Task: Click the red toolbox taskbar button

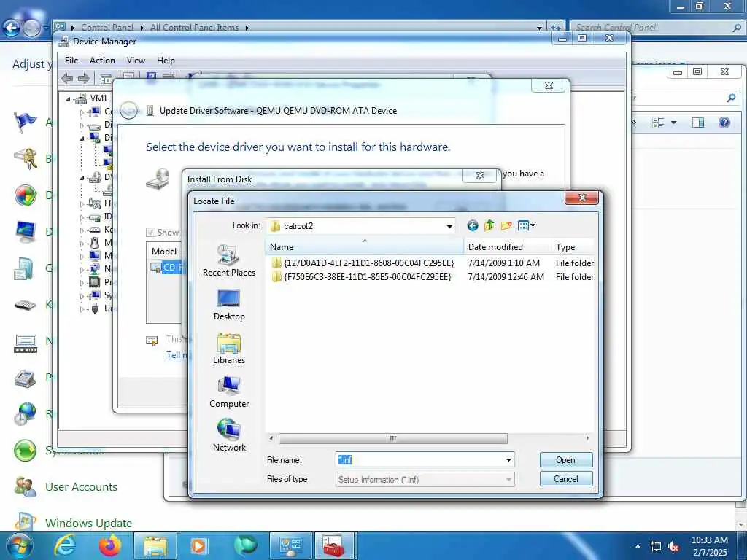Action: tap(336, 545)
